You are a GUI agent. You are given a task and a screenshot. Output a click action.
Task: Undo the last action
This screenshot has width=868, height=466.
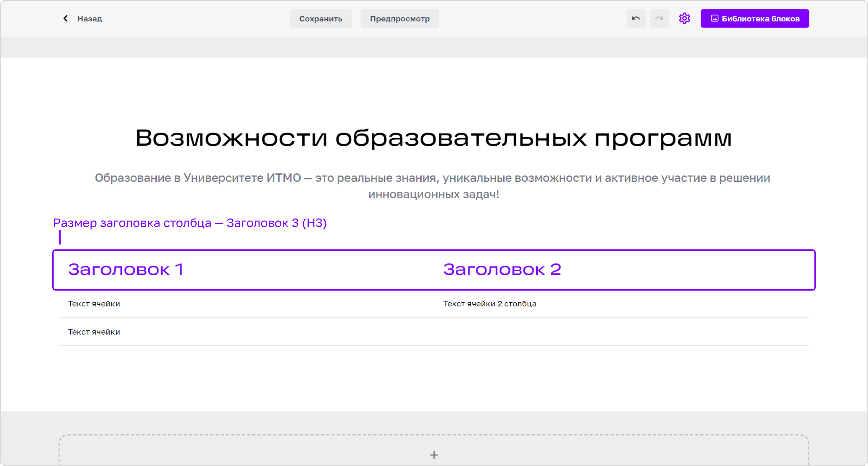click(x=636, y=18)
